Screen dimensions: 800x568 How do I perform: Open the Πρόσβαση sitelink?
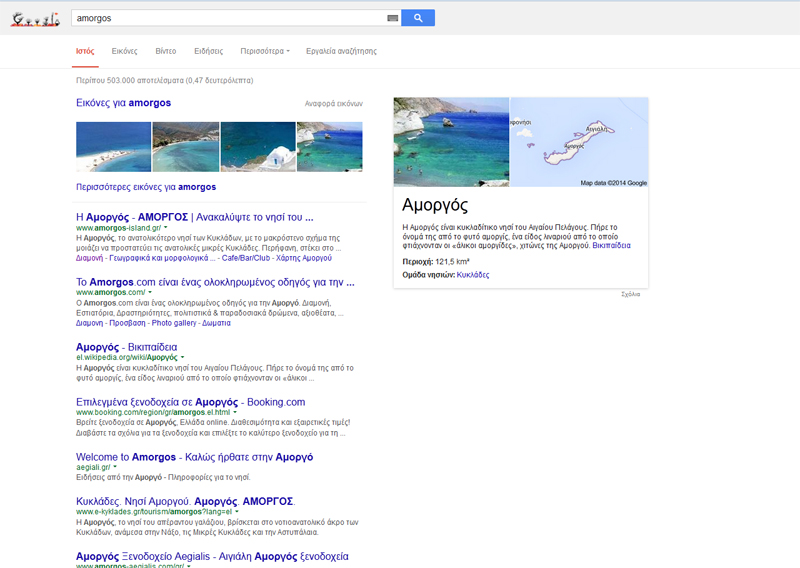(x=128, y=323)
